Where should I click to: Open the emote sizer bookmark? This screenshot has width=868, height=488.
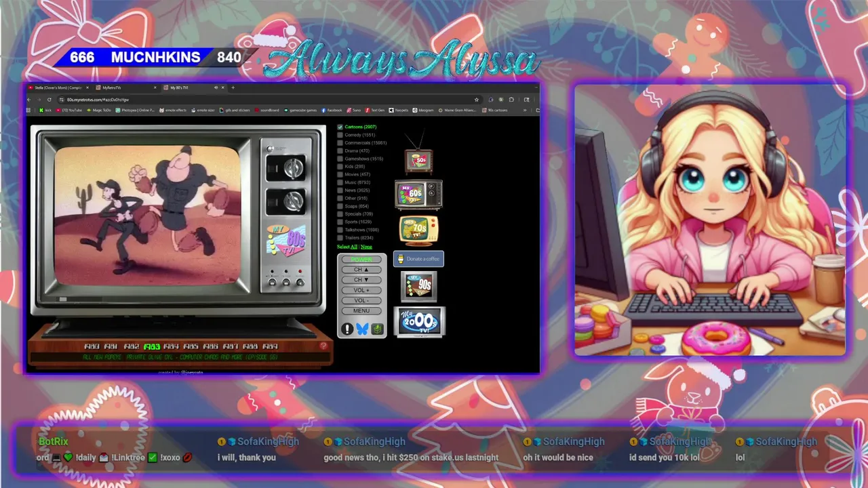[x=203, y=110]
